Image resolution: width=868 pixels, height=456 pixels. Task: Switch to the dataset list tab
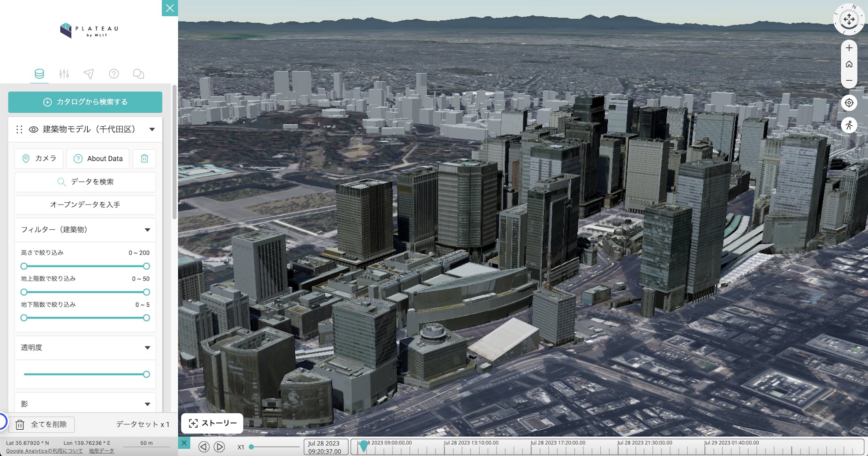39,74
